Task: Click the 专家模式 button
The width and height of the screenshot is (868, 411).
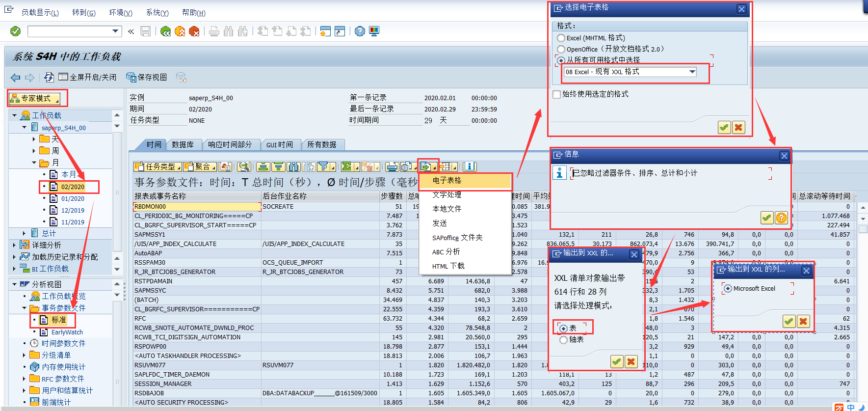Action: pos(35,99)
